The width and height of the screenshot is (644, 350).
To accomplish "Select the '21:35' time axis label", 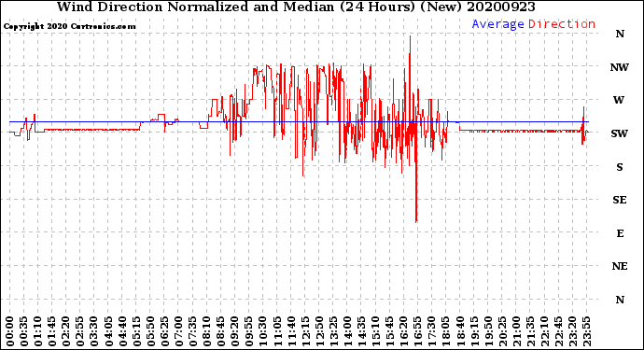I will pos(530,331).
